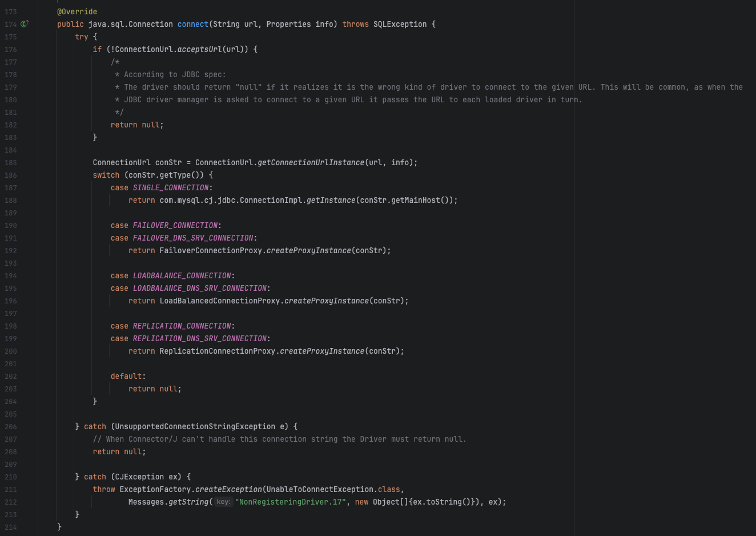Viewport: 756px width, 536px height.
Task: Click the implements-interface gutter icon on line 174
Action: click(x=23, y=24)
